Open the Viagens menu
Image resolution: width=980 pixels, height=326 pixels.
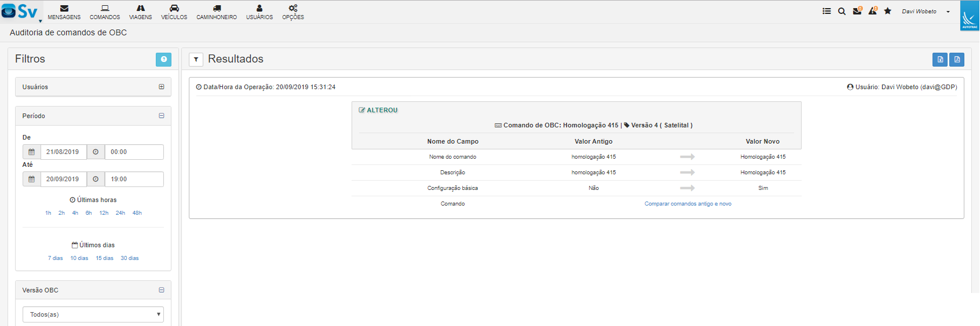point(141,12)
